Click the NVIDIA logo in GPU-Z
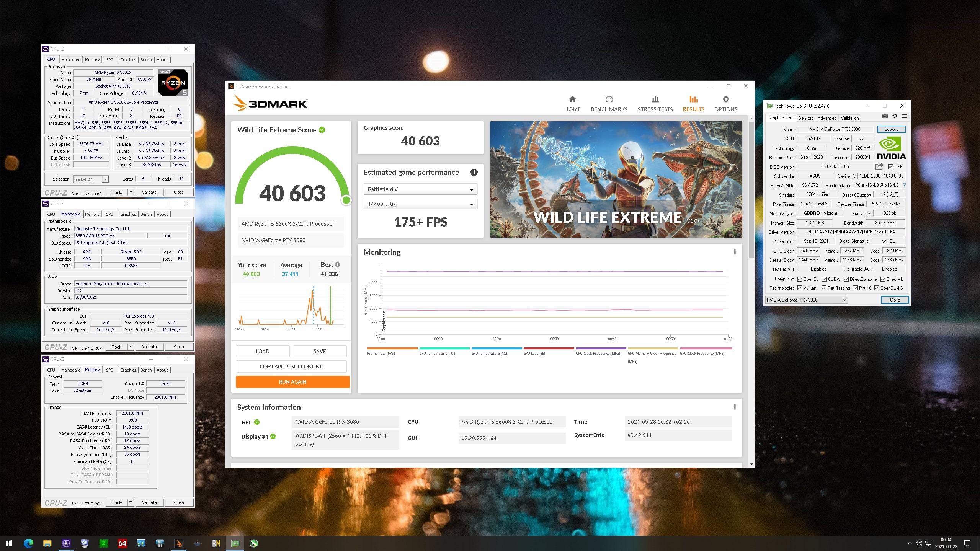The width and height of the screenshot is (980, 551). pyautogui.click(x=891, y=148)
